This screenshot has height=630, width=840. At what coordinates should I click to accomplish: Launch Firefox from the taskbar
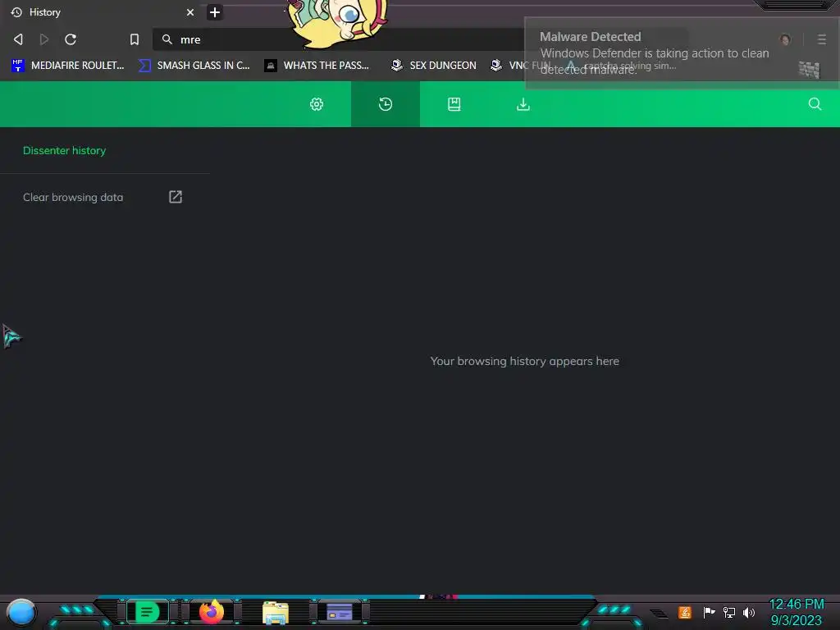212,611
